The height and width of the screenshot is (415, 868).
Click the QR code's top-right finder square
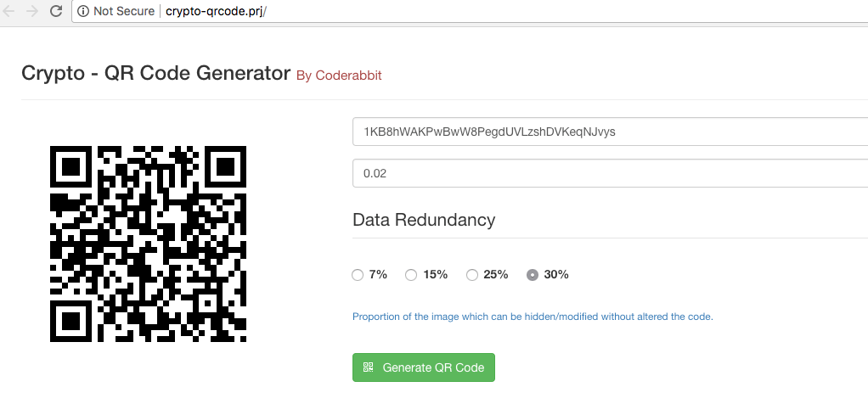click(225, 166)
